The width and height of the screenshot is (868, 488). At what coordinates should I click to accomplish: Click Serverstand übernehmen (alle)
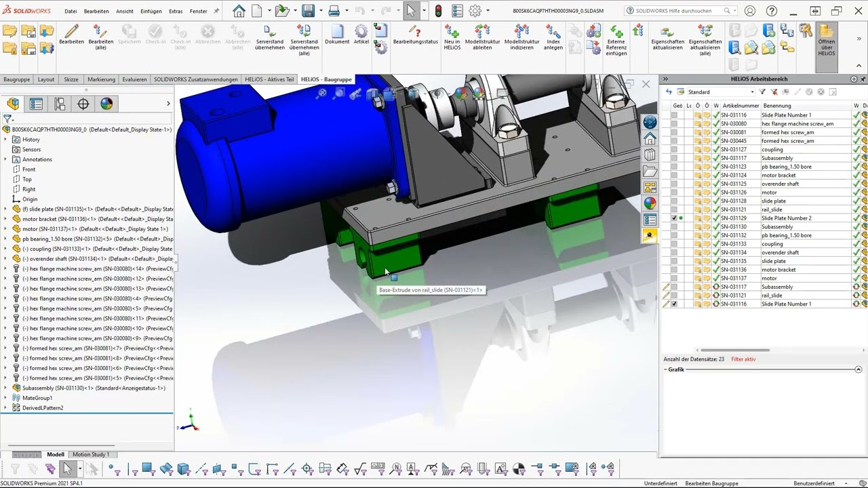pyautogui.click(x=304, y=39)
